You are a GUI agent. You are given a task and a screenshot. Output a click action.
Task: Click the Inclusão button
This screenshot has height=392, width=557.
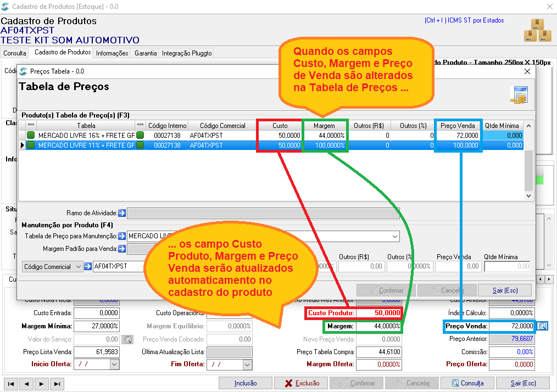click(246, 383)
